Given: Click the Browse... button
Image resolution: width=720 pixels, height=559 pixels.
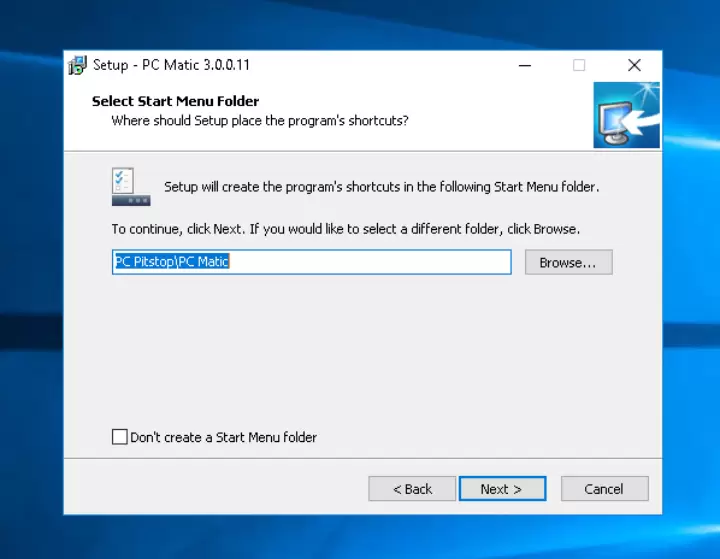Looking at the screenshot, I should pyautogui.click(x=568, y=262).
